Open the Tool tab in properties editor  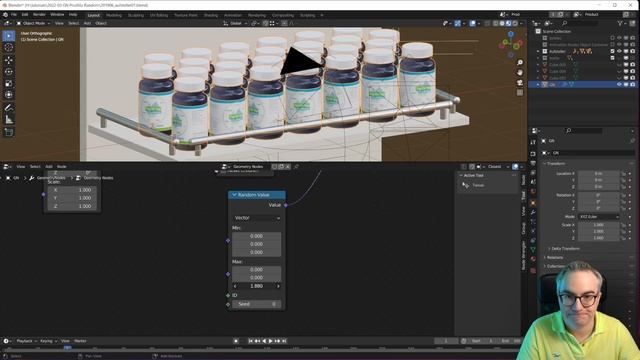pyautogui.click(x=533, y=142)
